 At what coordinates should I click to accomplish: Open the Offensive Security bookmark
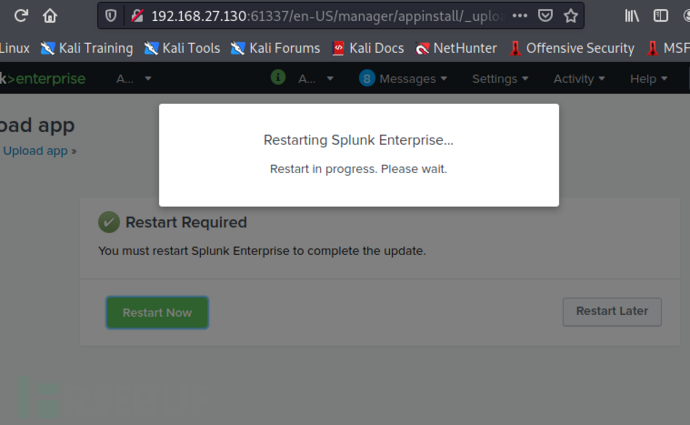point(572,48)
